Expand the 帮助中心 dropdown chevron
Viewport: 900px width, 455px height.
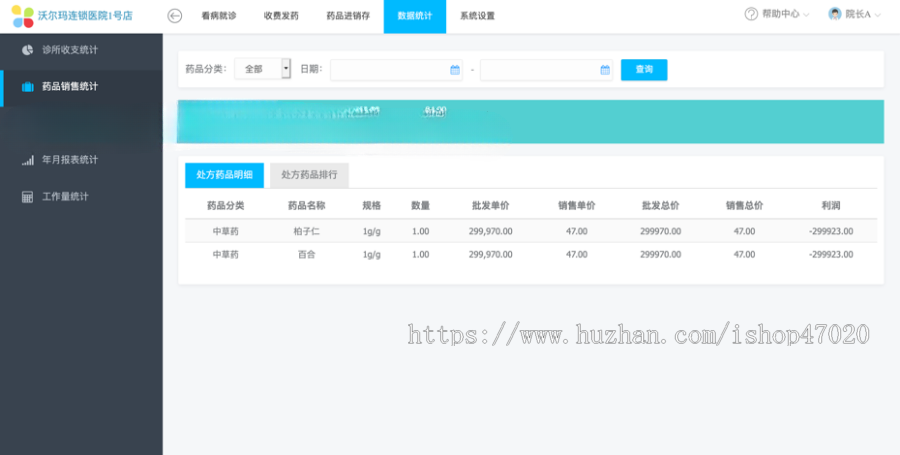point(806,15)
